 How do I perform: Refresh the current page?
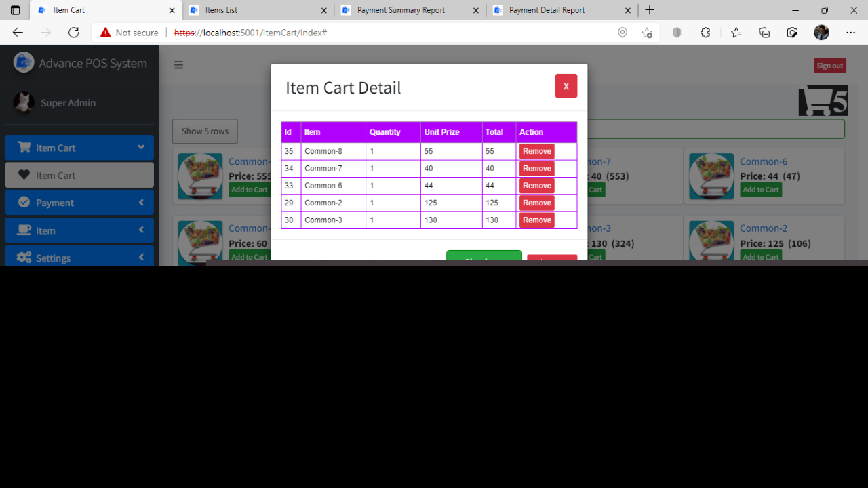point(74,33)
